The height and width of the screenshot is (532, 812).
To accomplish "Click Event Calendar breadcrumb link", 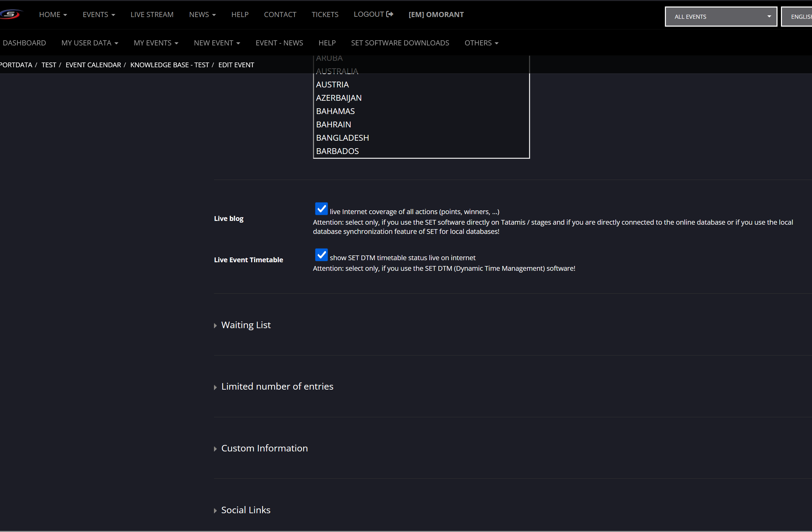I will 93,65.
